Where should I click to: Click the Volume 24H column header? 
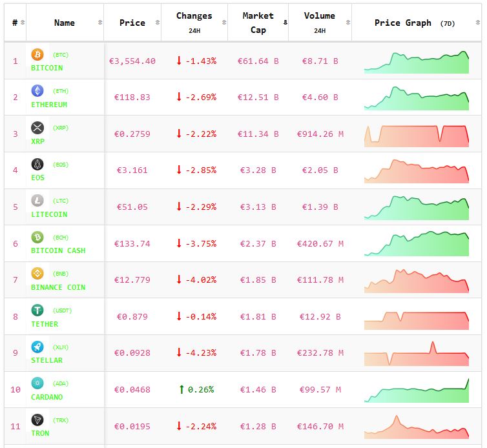(x=319, y=23)
